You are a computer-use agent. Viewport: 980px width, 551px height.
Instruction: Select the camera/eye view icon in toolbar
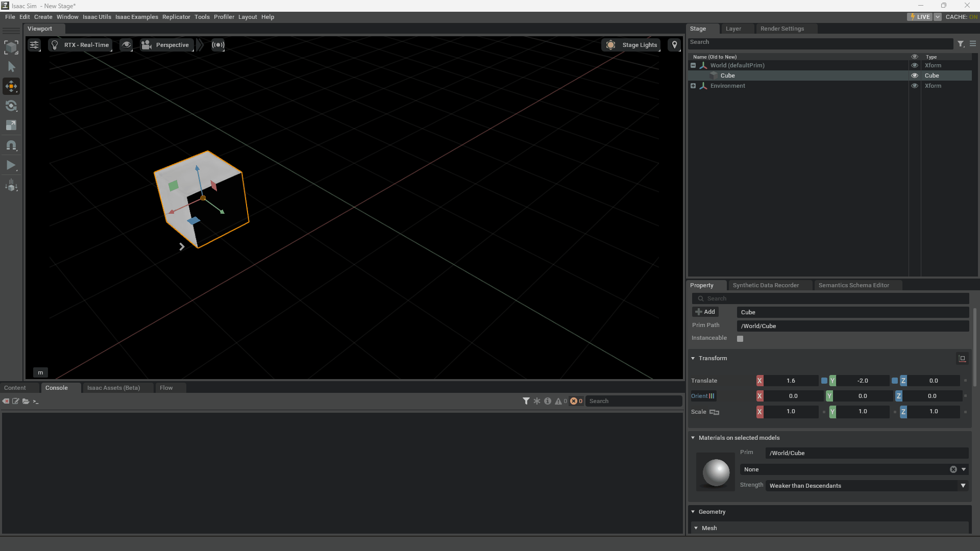coord(127,45)
